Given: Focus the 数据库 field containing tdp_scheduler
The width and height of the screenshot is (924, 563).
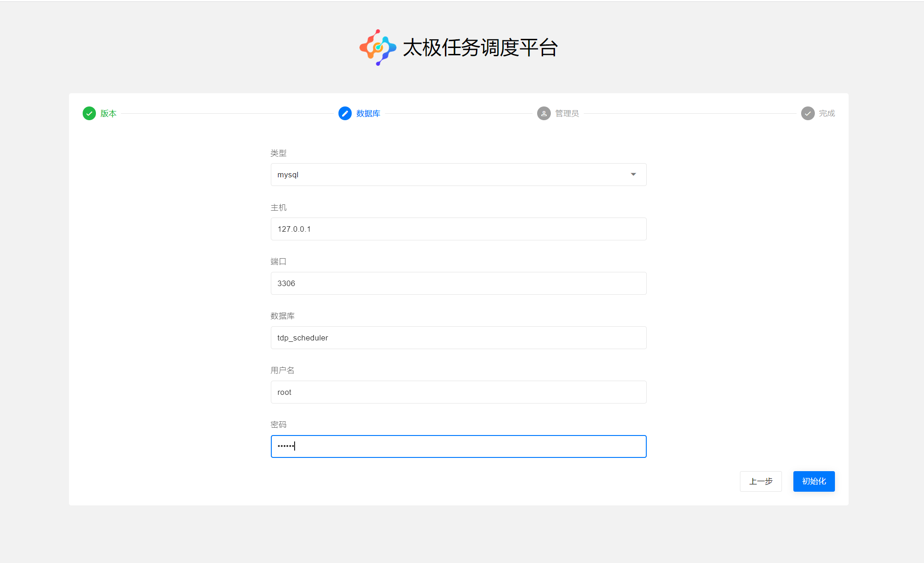Looking at the screenshot, I should tap(459, 338).
